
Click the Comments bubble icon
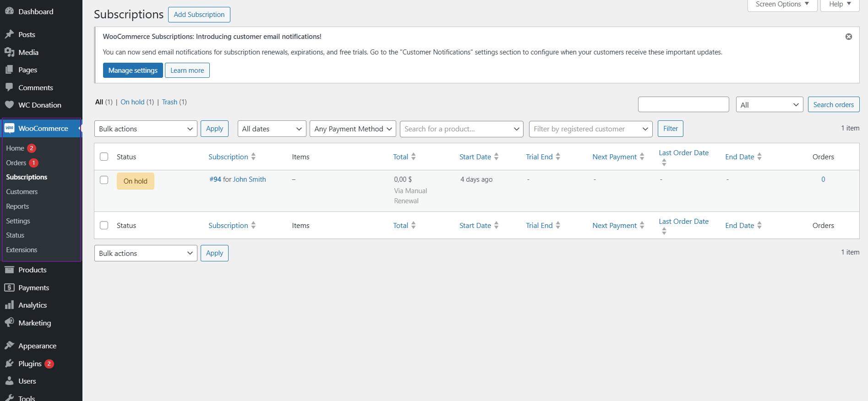pos(9,87)
